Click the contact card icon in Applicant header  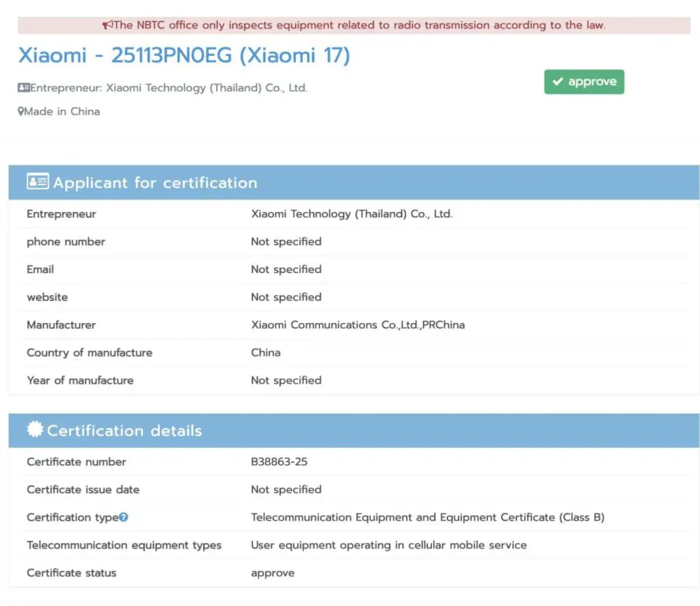[x=38, y=182]
